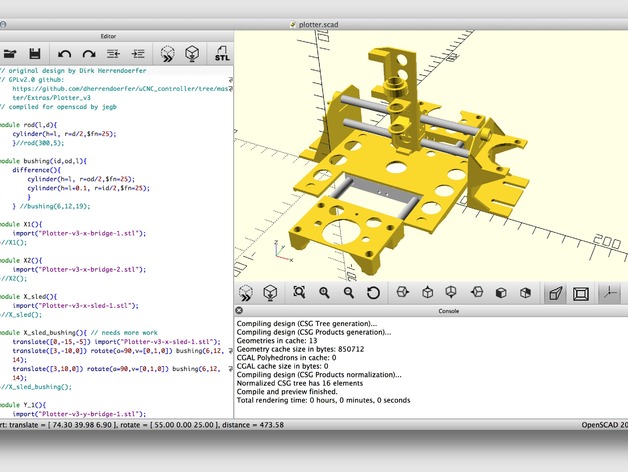Click the Render icon in the Editor toolbar
Screen dimensions: 628x472
pyautogui.click(x=193, y=53)
